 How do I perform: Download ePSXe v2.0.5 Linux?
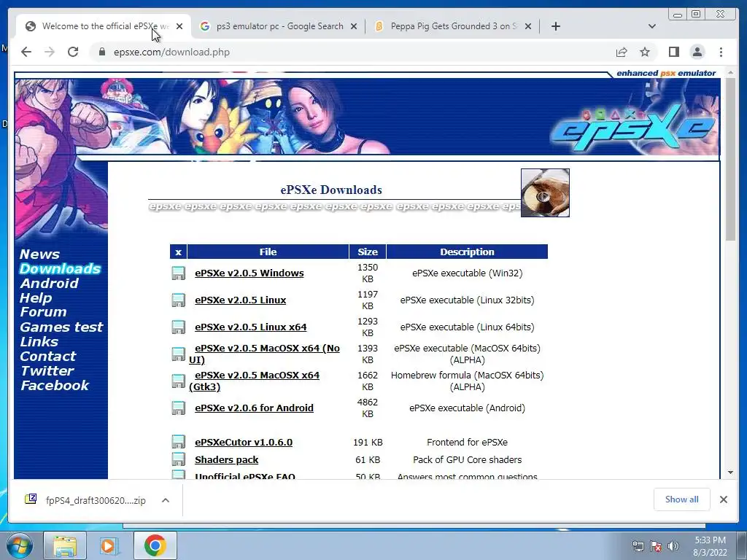point(240,300)
